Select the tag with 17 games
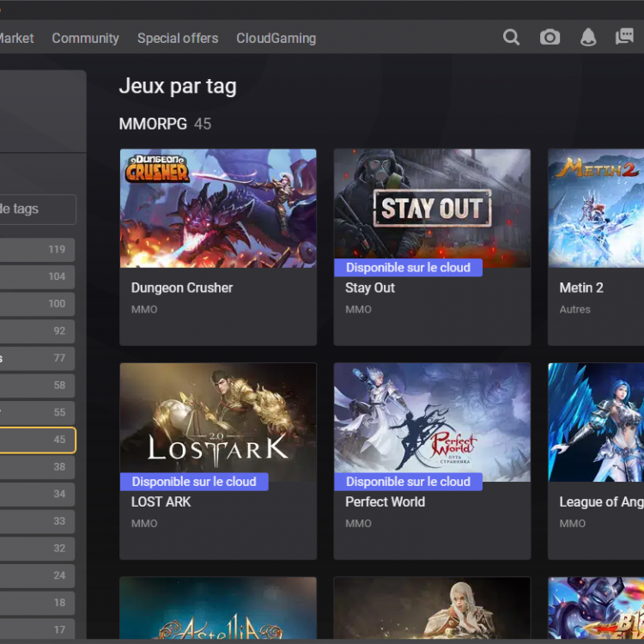 point(38,629)
